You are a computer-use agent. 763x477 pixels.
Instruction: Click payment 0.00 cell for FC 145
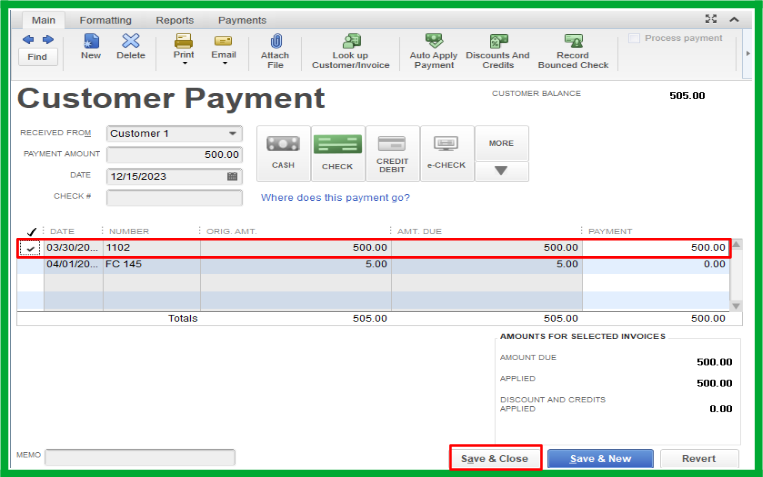point(655,264)
